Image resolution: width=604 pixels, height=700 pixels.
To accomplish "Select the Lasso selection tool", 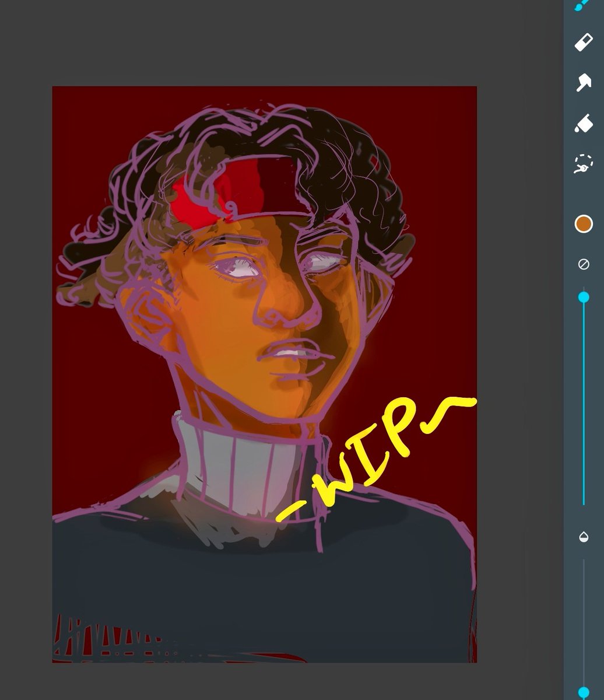I will click(x=584, y=164).
